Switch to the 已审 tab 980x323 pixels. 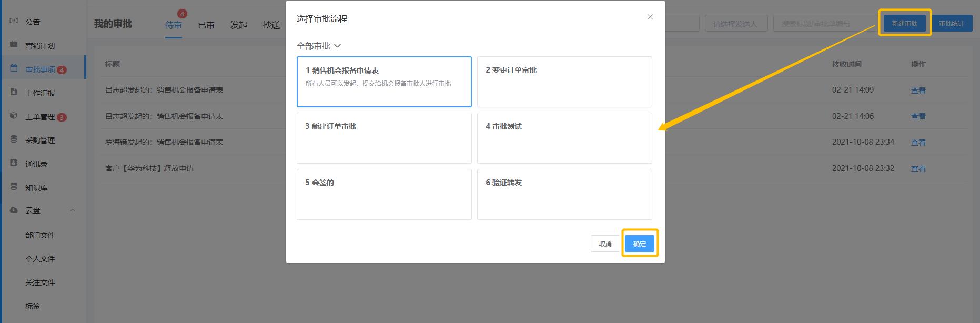click(x=206, y=25)
